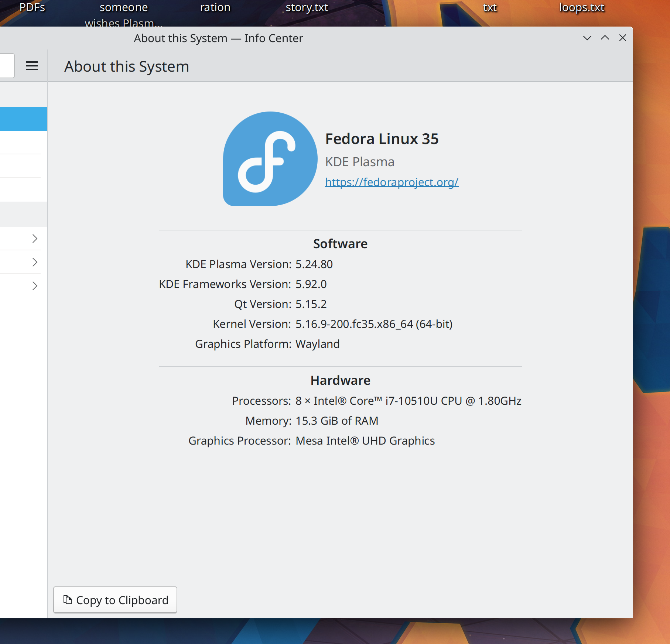670x644 pixels.
Task: Close the Info Center window
Action: [622, 38]
